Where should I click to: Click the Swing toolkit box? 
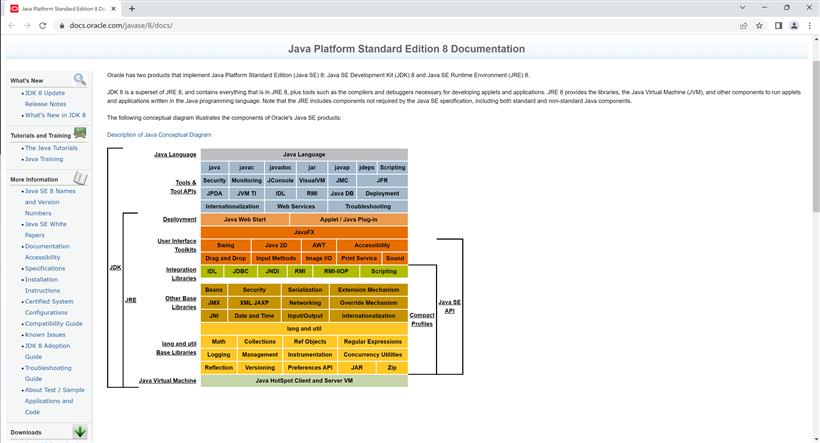click(x=225, y=245)
